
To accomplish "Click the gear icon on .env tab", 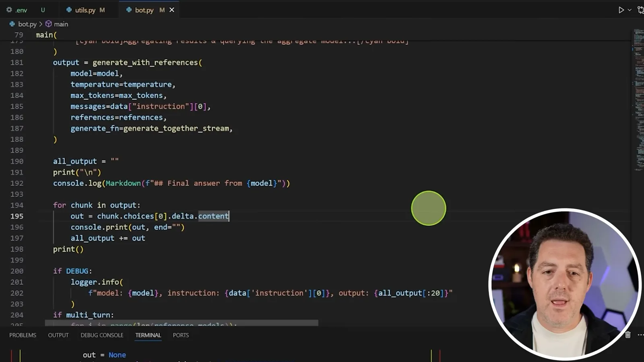I will [9, 10].
